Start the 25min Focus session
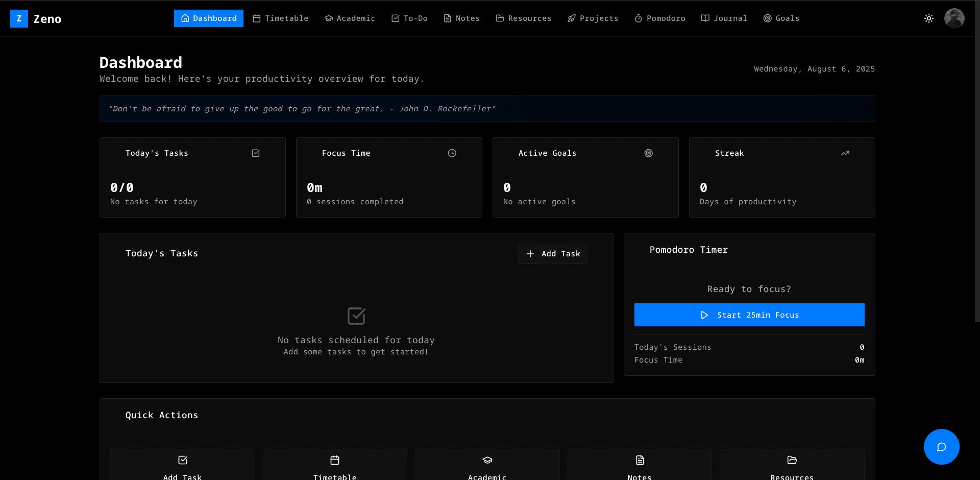Viewport: 980px width, 480px height. pos(749,315)
